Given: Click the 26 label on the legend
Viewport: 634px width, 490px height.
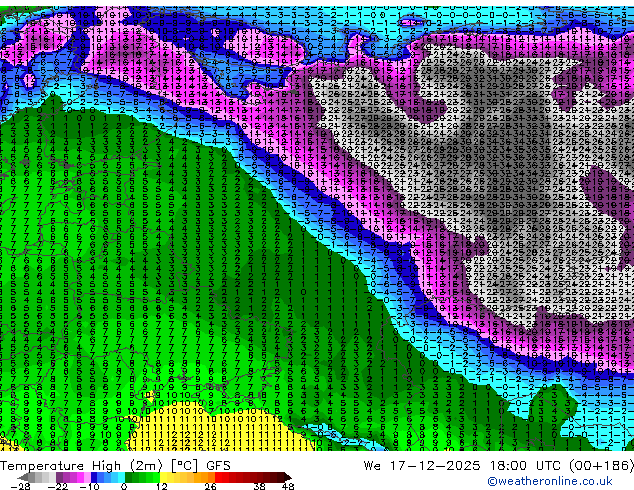Looking at the screenshot, I should click(210, 486).
